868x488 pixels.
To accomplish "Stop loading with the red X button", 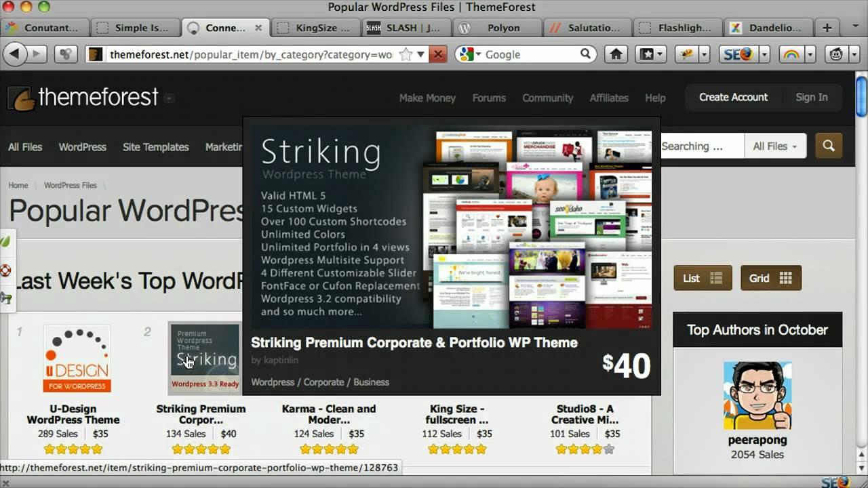I will 438,54.
